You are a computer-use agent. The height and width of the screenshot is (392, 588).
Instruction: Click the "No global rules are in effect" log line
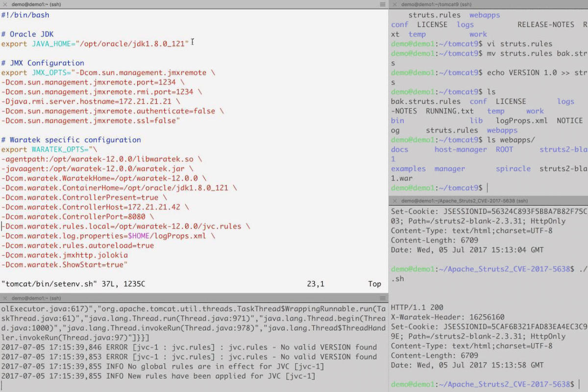click(x=163, y=367)
